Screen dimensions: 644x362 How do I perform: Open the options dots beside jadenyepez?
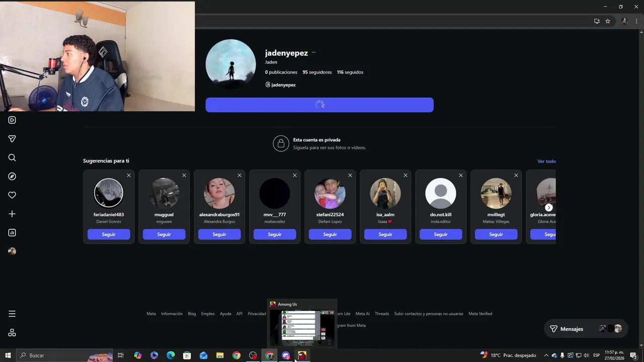[313, 53]
